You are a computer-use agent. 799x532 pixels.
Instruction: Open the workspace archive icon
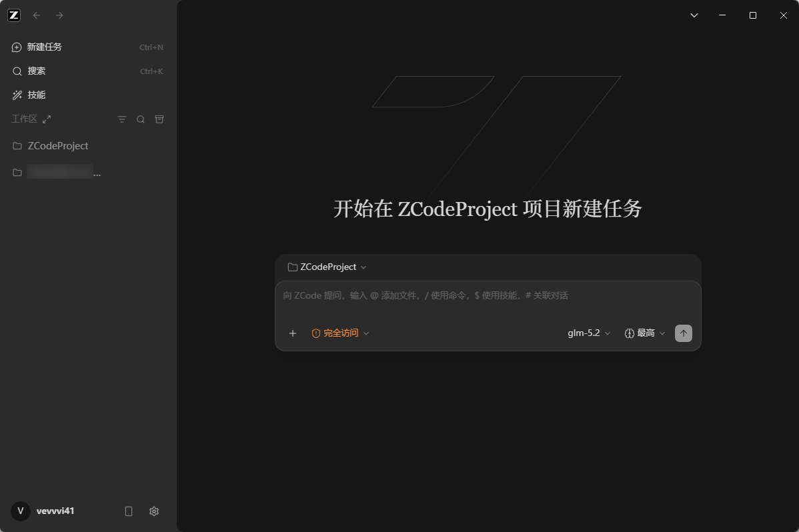coord(159,119)
